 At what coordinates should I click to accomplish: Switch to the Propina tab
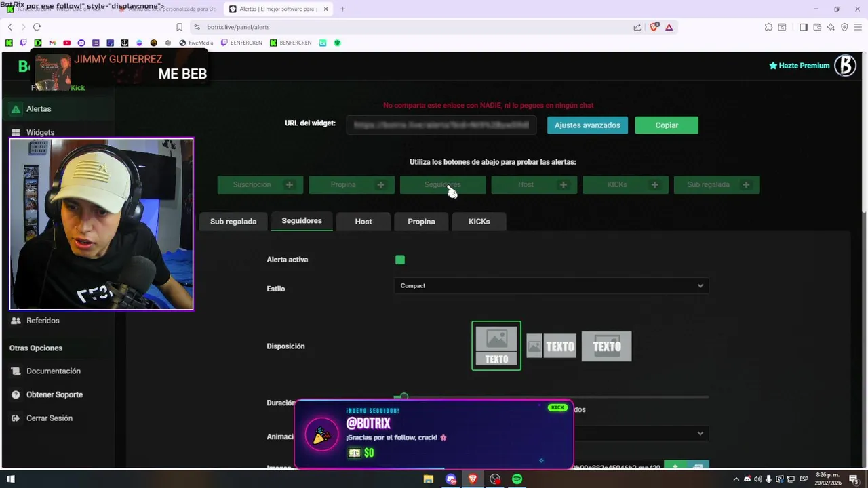click(421, 222)
